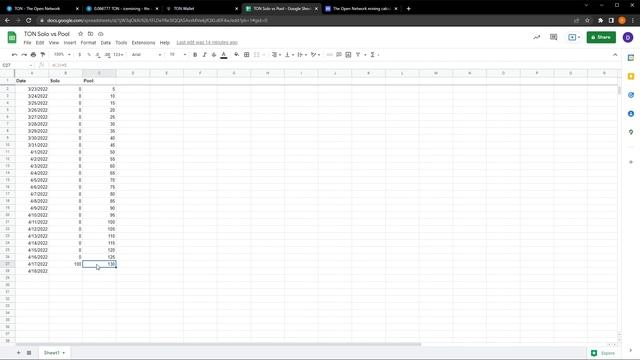Viewport: 640px width, 360px height.
Task: Click the Name box showing C27
Action: (17, 65)
